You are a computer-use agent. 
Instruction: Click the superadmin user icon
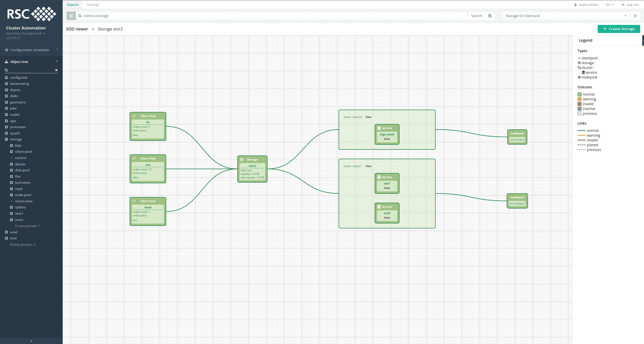(x=576, y=4)
